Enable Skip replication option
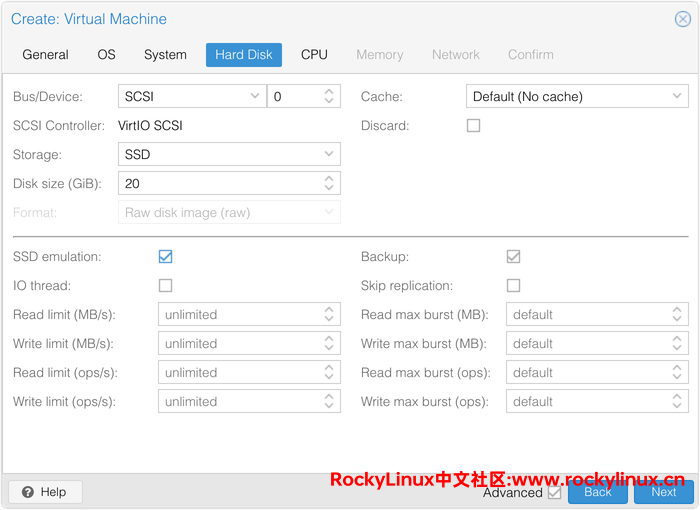This screenshot has height=510, width=700. 514,286
